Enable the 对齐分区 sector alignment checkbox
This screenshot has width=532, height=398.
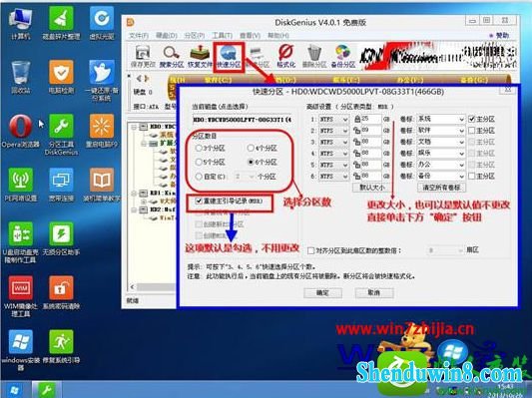click(x=310, y=250)
